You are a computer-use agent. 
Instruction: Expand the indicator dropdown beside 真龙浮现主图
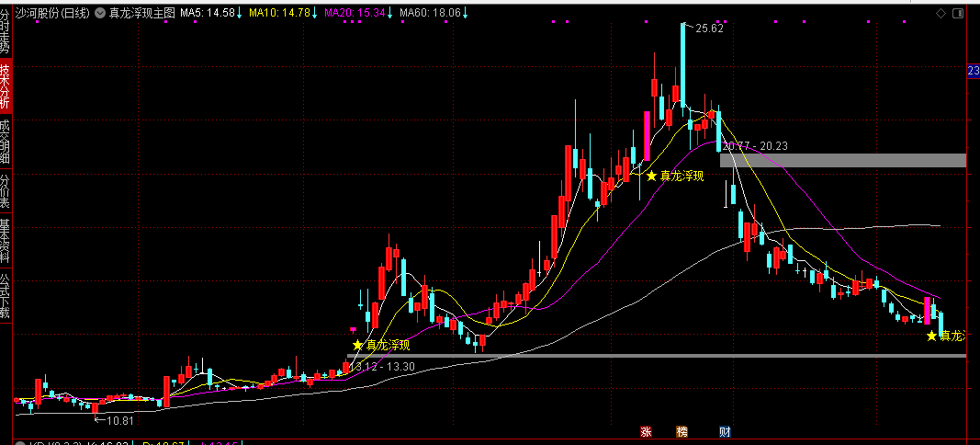100,13
